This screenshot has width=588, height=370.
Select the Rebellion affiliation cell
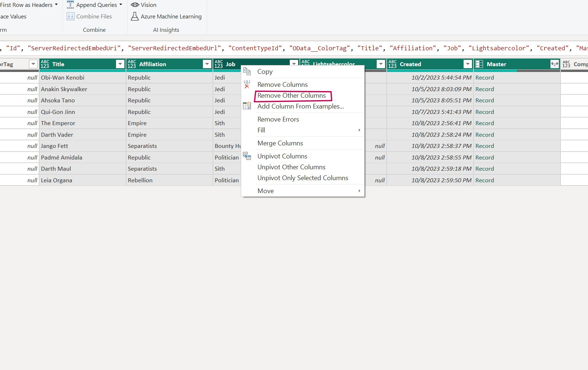(169, 180)
